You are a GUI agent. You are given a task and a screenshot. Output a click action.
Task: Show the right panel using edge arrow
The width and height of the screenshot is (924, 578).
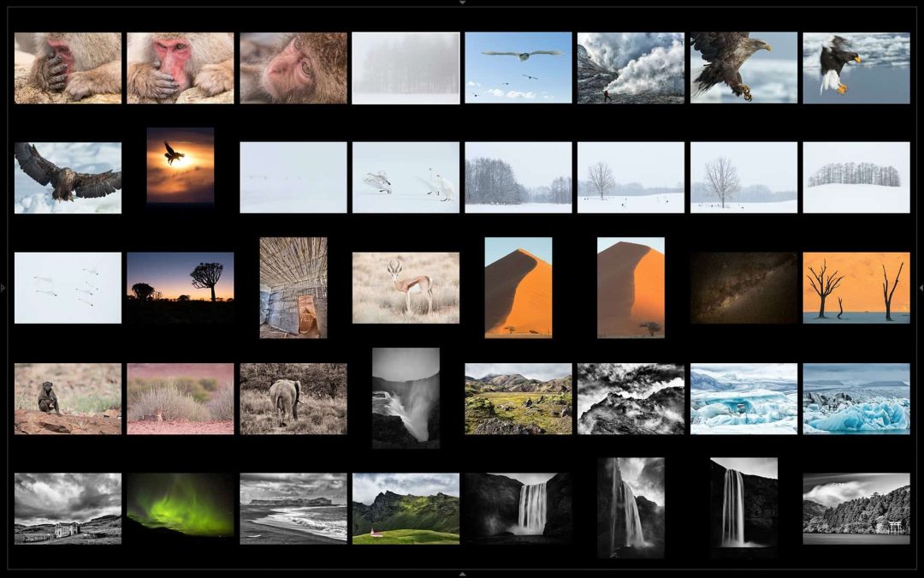tap(921, 289)
